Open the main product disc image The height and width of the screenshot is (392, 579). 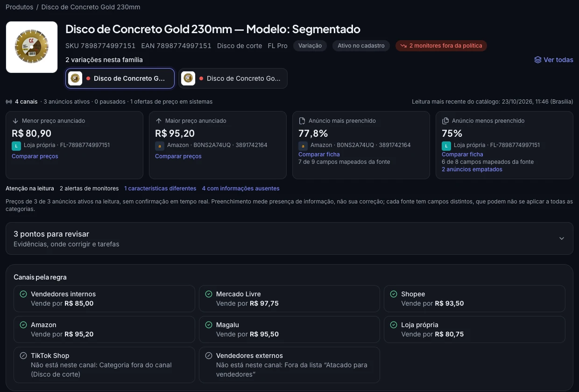[x=32, y=47]
